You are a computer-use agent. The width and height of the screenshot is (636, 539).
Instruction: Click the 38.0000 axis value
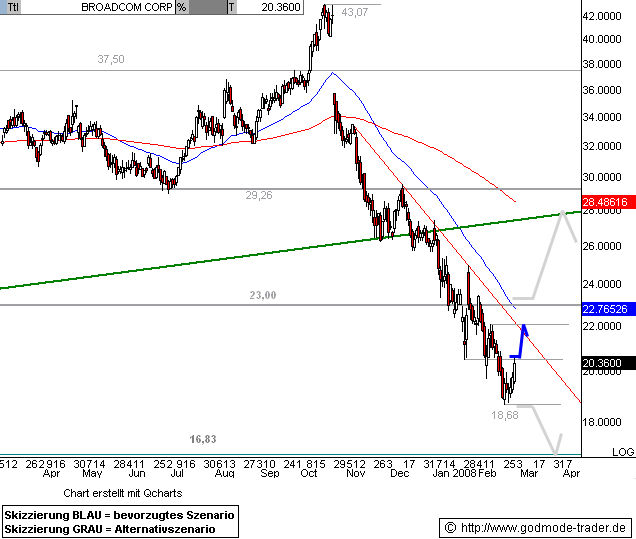pyautogui.click(x=602, y=64)
